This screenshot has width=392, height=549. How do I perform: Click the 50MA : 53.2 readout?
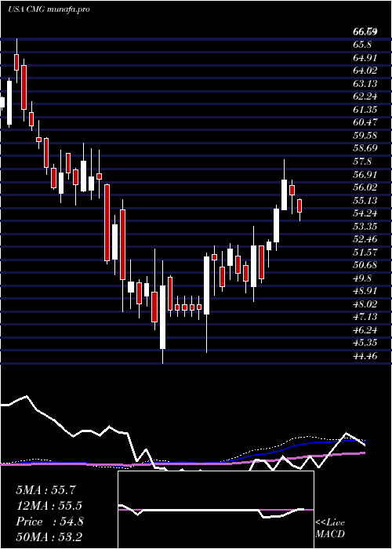point(51,537)
